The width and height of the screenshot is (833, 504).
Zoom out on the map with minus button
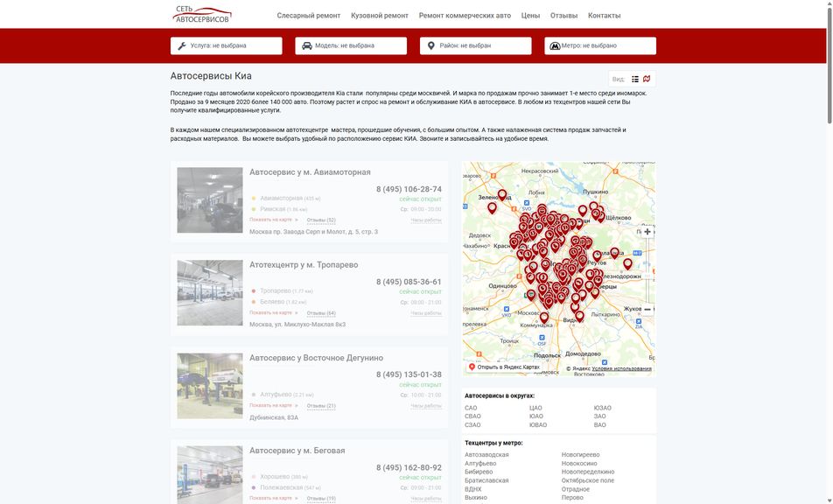pyautogui.click(x=647, y=309)
